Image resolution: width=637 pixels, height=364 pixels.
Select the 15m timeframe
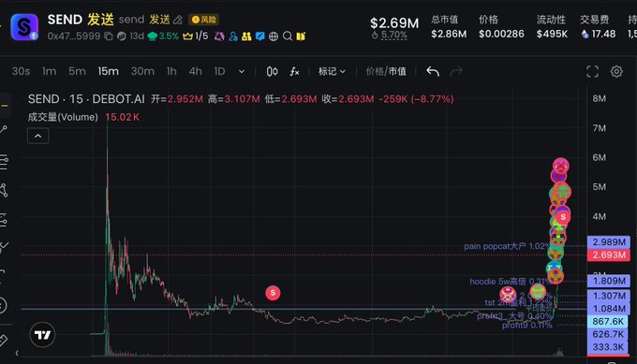click(x=108, y=71)
